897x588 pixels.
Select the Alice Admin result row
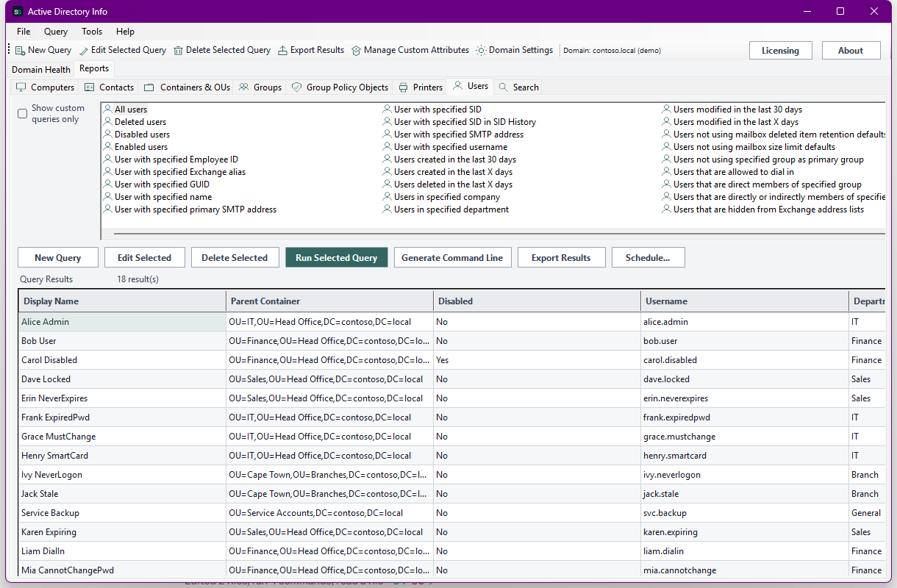(452, 322)
